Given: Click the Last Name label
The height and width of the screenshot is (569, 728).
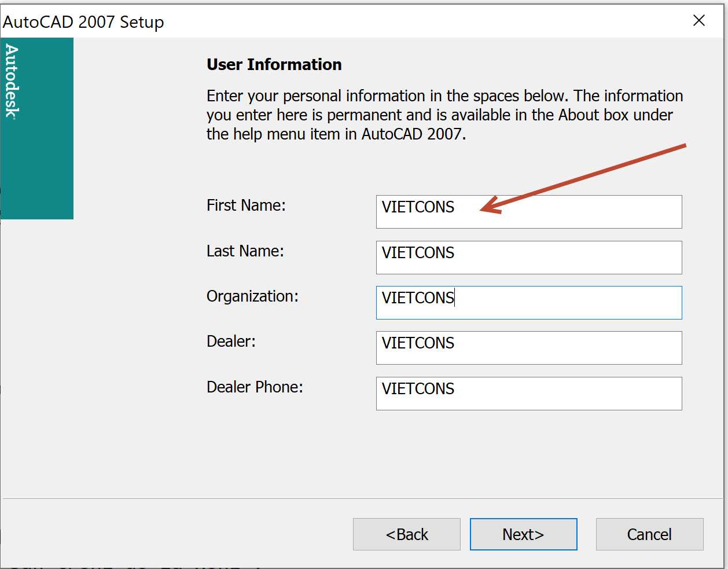Looking at the screenshot, I should (245, 251).
